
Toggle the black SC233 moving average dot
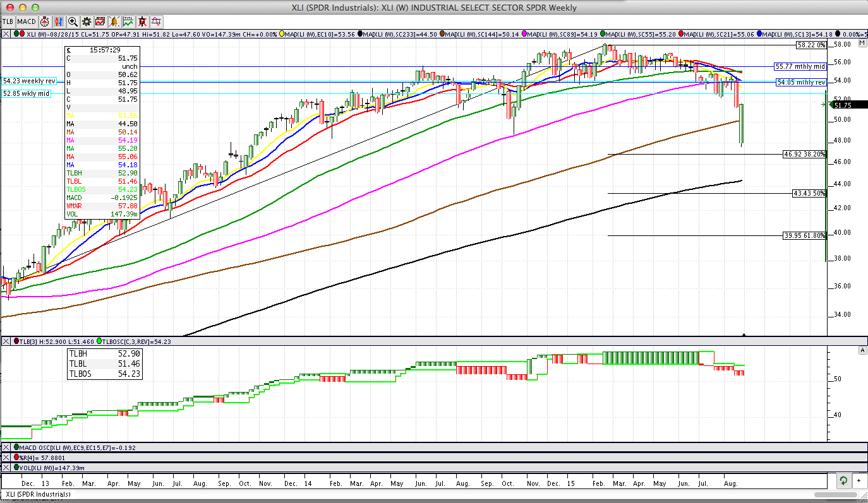359,33
